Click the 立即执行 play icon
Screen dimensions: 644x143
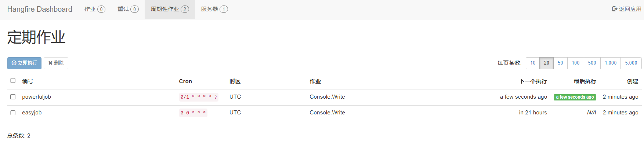pyautogui.click(x=14, y=63)
